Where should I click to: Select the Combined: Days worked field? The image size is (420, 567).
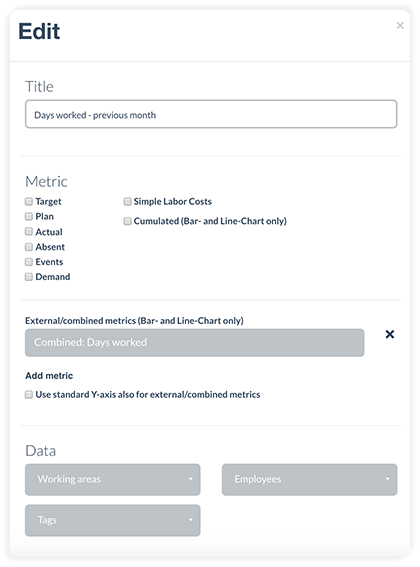point(195,343)
